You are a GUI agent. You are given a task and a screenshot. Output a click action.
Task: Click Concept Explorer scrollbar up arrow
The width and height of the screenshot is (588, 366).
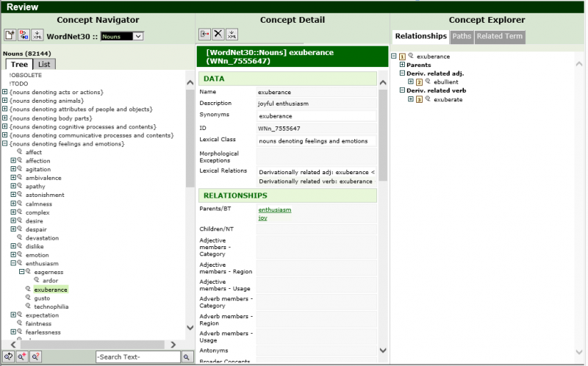(x=579, y=64)
